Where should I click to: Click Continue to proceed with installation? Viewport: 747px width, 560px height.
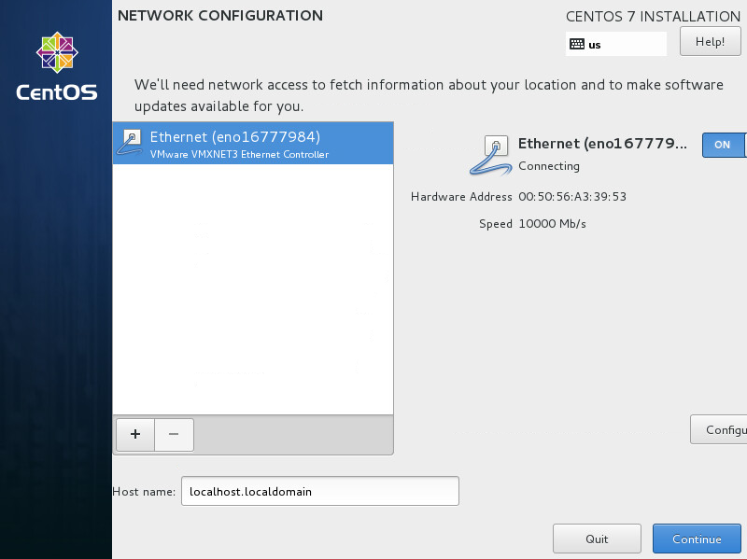point(697,539)
